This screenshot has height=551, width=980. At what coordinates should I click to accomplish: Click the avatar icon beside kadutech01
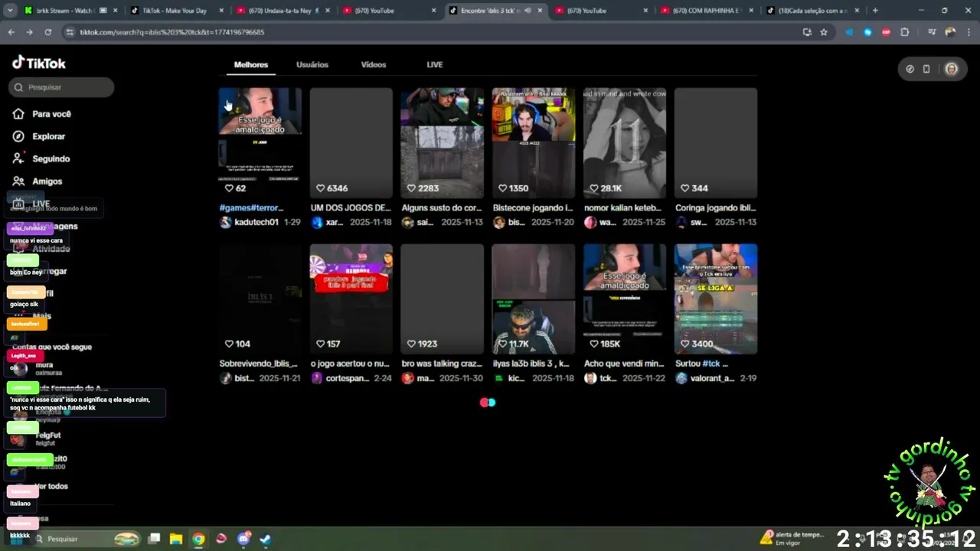point(225,222)
